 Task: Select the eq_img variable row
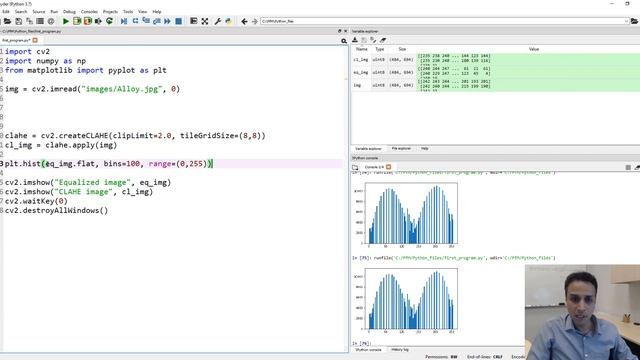pyautogui.click(x=496, y=72)
